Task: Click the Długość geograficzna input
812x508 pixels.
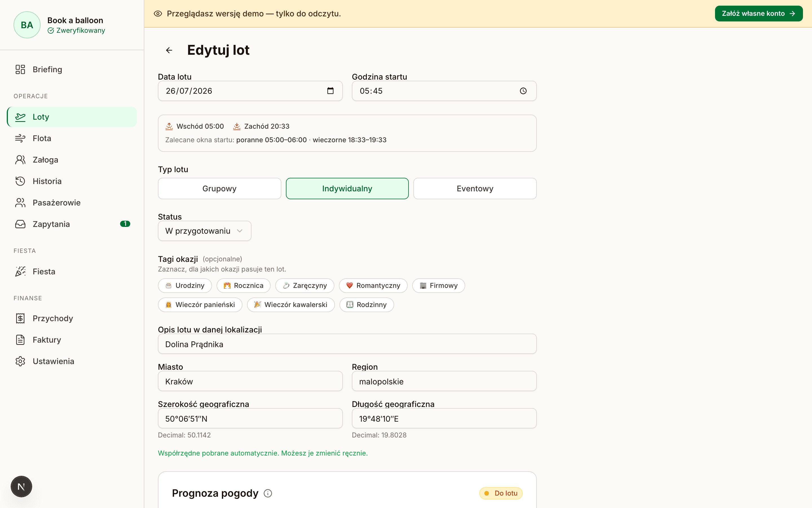Action: pos(444,419)
